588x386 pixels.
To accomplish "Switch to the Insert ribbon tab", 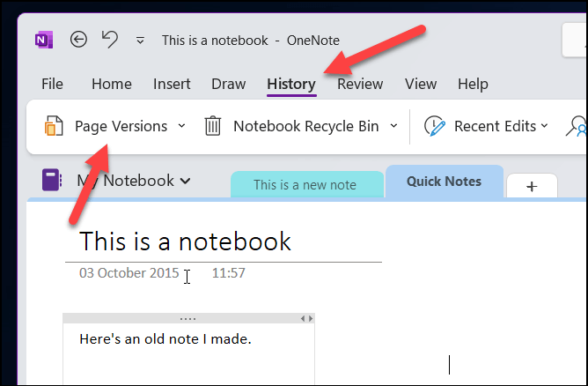I will coord(172,84).
